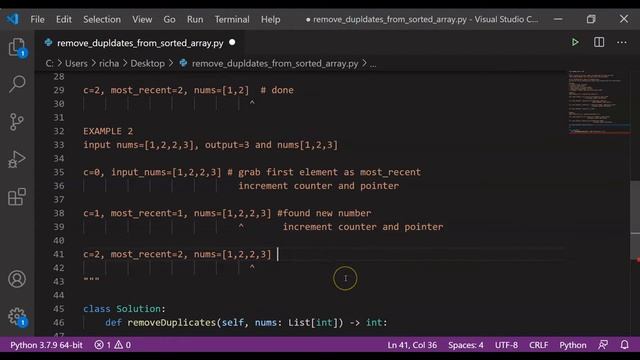Click Ln 41, Col 36 indicator
Image resolution: width=640 pixels, height=360 pixels.
412,345
